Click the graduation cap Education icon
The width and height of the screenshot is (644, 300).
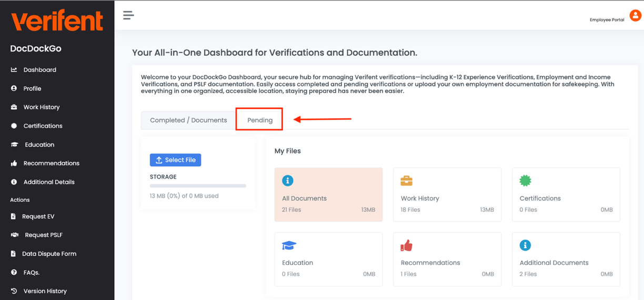click(x=289, y=245)
